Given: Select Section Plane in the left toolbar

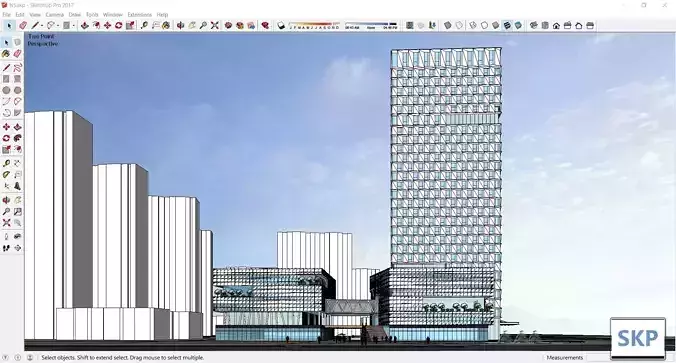Looking at the screenshot, I should click(17, 248).
